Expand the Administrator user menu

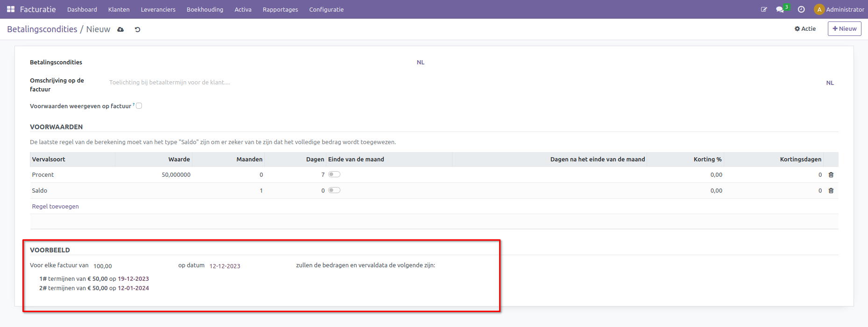click(839, 9)
